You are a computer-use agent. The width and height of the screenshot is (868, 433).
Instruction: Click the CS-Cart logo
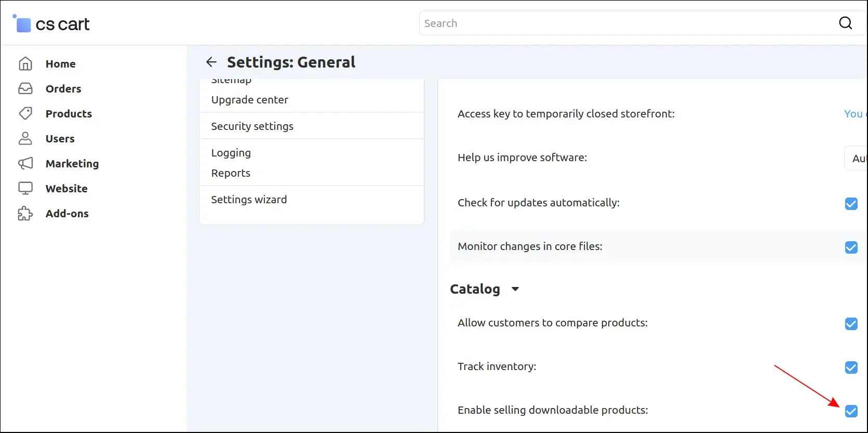pos(51,24)
